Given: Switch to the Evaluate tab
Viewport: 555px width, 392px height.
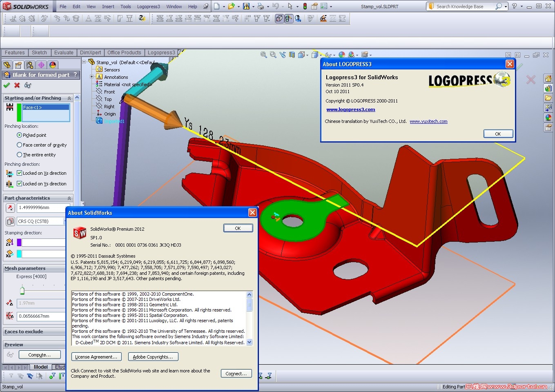Looking at the screenshot, I should point(64,53).
